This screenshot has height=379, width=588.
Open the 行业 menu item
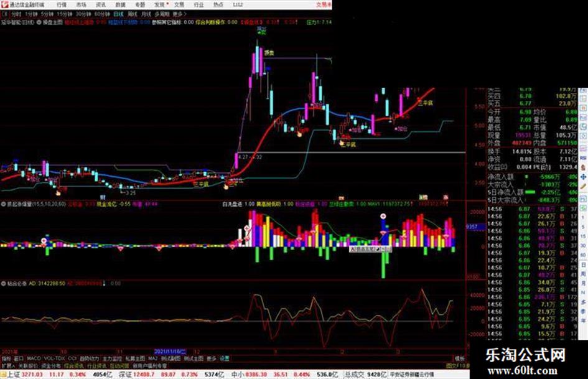coord(198,5)
